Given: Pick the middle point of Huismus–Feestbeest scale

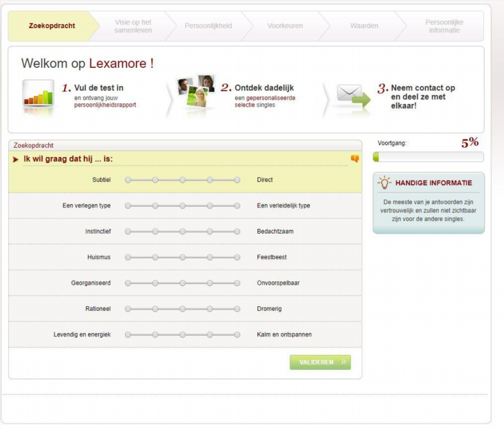Looking at the screenshot, I should coord(183,257).
